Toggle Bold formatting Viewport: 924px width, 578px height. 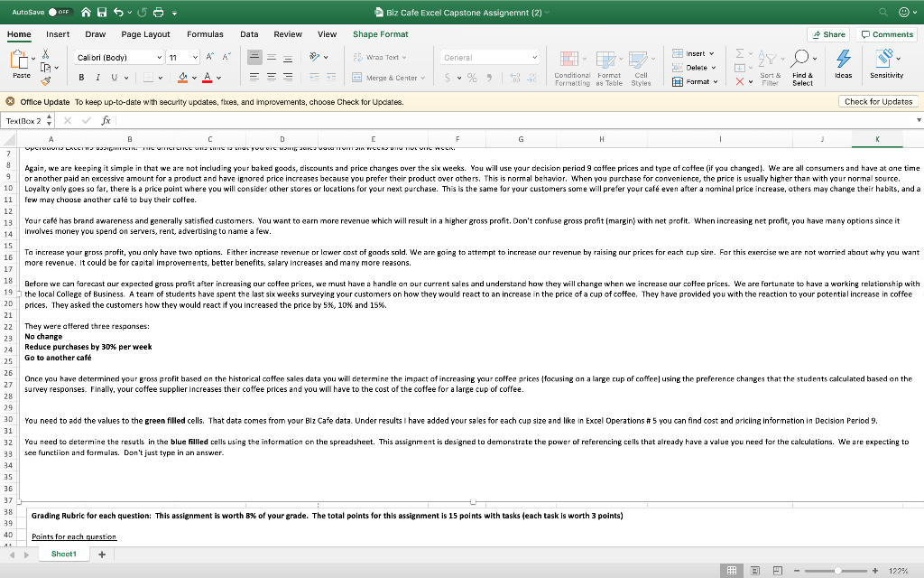pos(81,78)
